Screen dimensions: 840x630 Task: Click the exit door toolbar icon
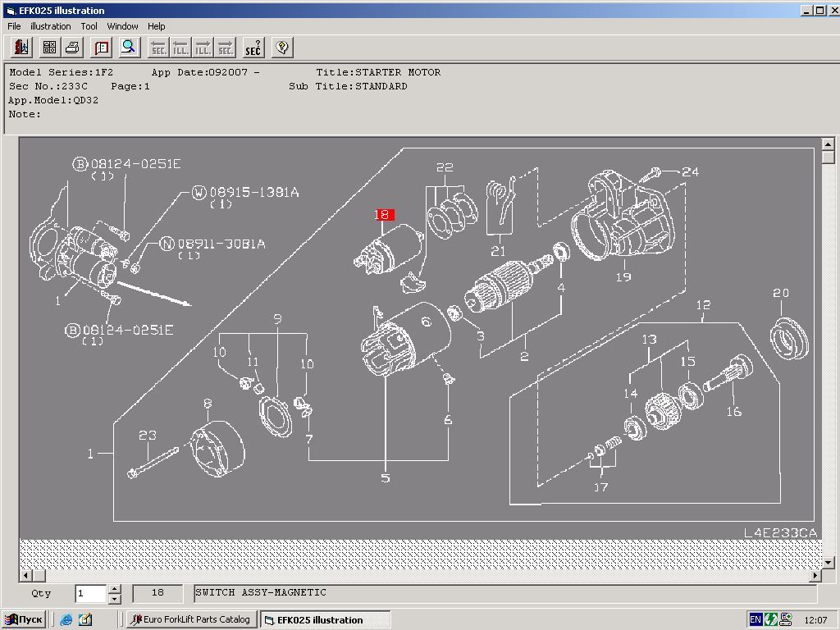[x=21, y=48]
